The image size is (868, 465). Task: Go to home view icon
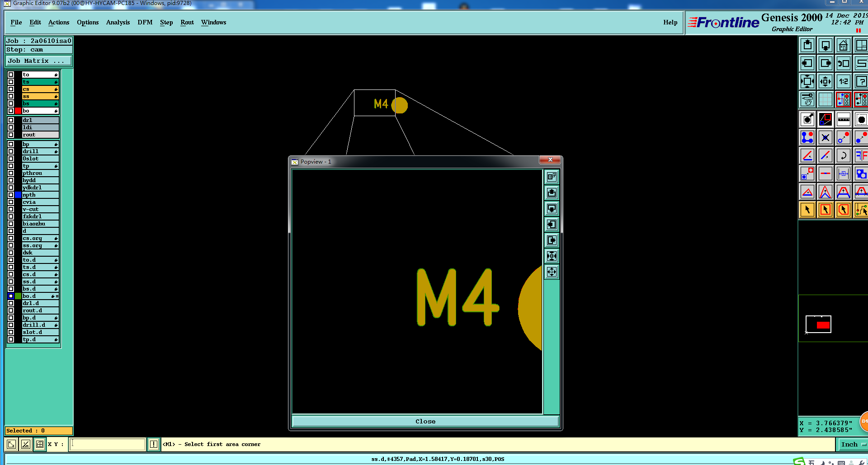coord(844,45)
